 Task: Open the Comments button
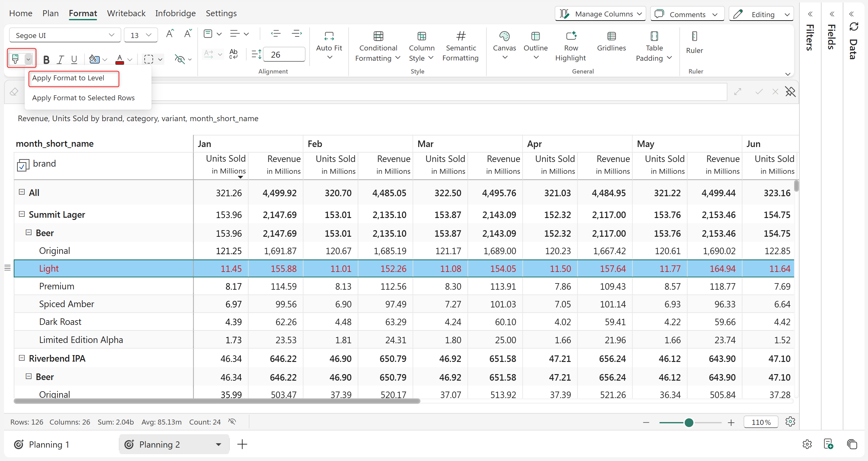pos(687,14)
